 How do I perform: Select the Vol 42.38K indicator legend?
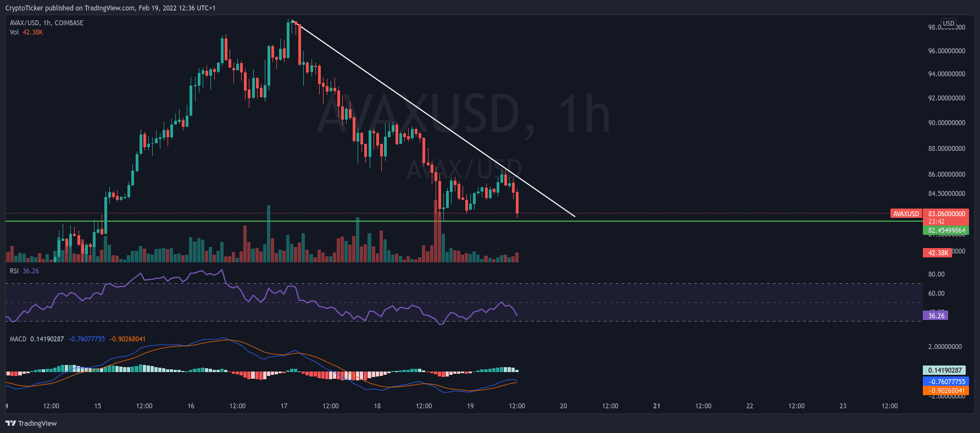(26, 32)
